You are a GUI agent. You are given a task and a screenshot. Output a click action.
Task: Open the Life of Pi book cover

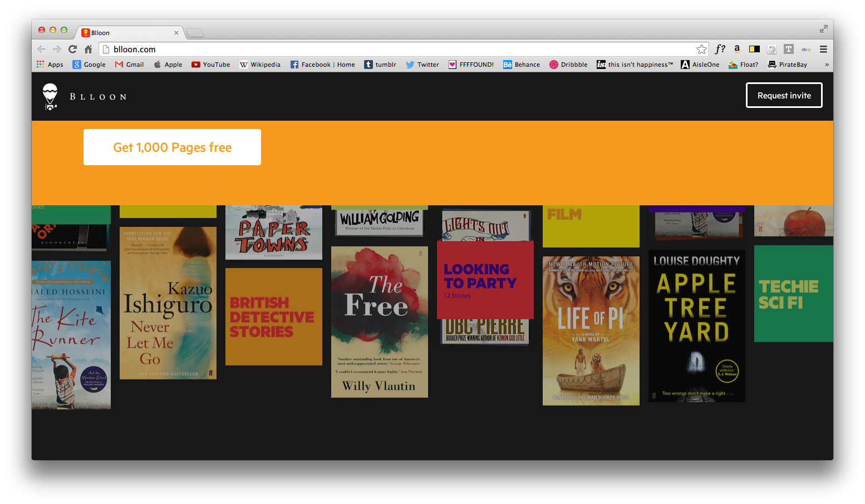pyautogui.click(x=591, y=330)
